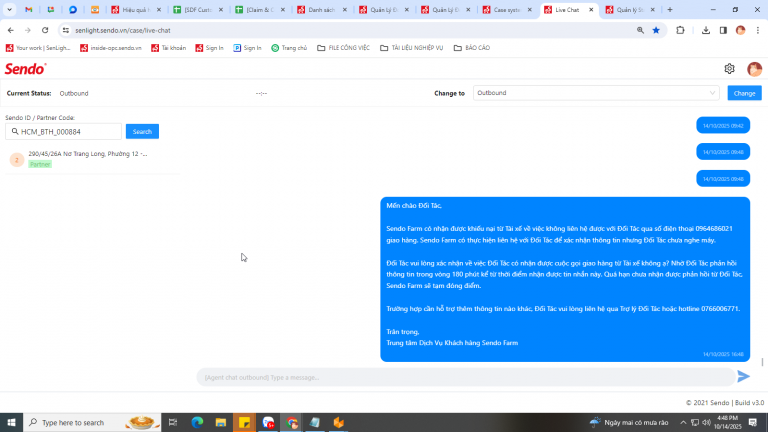This screenshot has height=432, width=768.
Task: Switch to Quản lý St tab
Action: pos(630,10)
